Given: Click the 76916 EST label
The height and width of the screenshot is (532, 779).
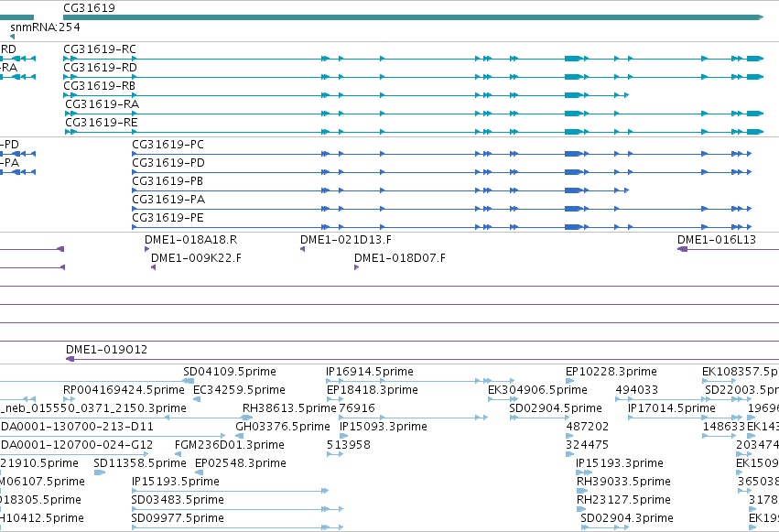Looking at the screenshot, I should 357,408.
